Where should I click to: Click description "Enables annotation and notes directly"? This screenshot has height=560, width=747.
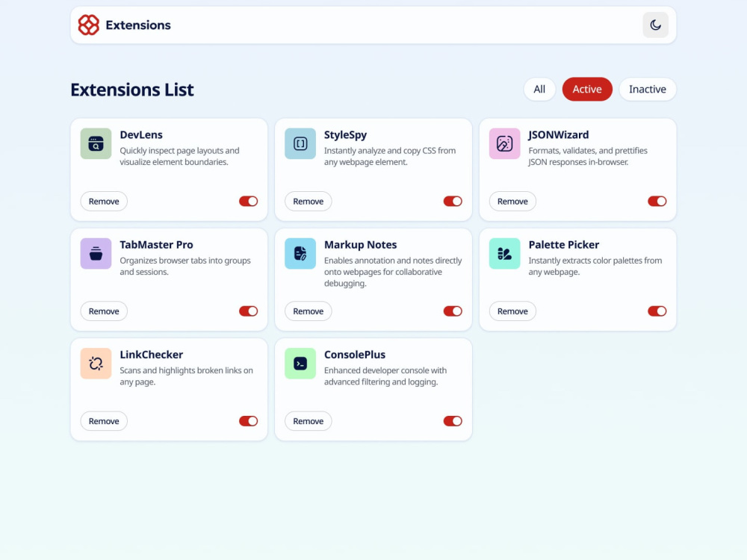(x=393, y=272)
